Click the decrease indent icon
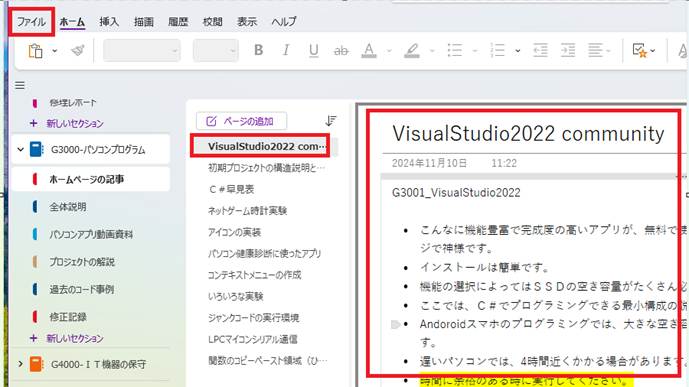Viewport: 689px width, 387px height. (x=540, y=51)
